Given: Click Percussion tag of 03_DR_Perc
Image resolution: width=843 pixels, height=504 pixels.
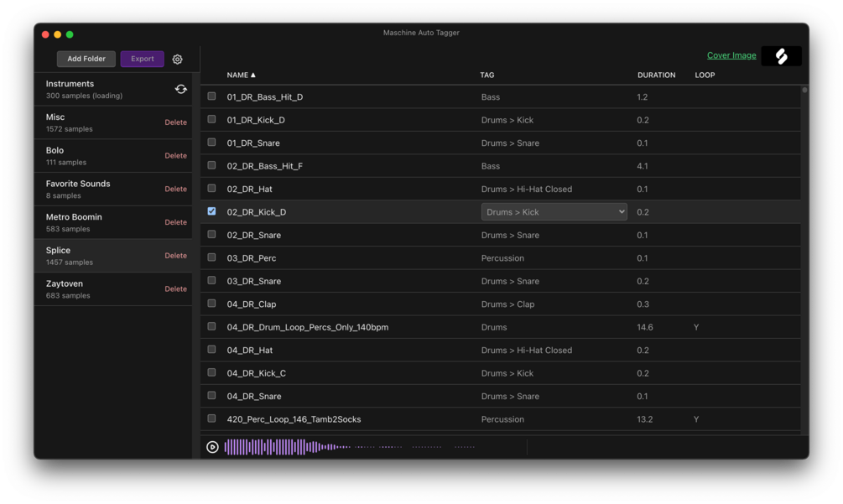Looking at the screenshot, I should 502,258.
